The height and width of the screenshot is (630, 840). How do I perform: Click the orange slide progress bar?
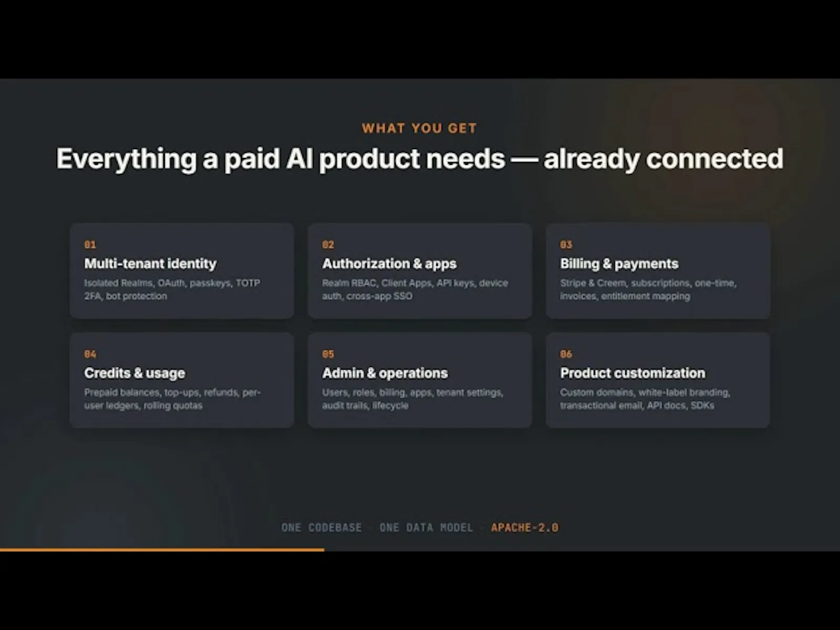pyautogui.click(x=162, y=550)
